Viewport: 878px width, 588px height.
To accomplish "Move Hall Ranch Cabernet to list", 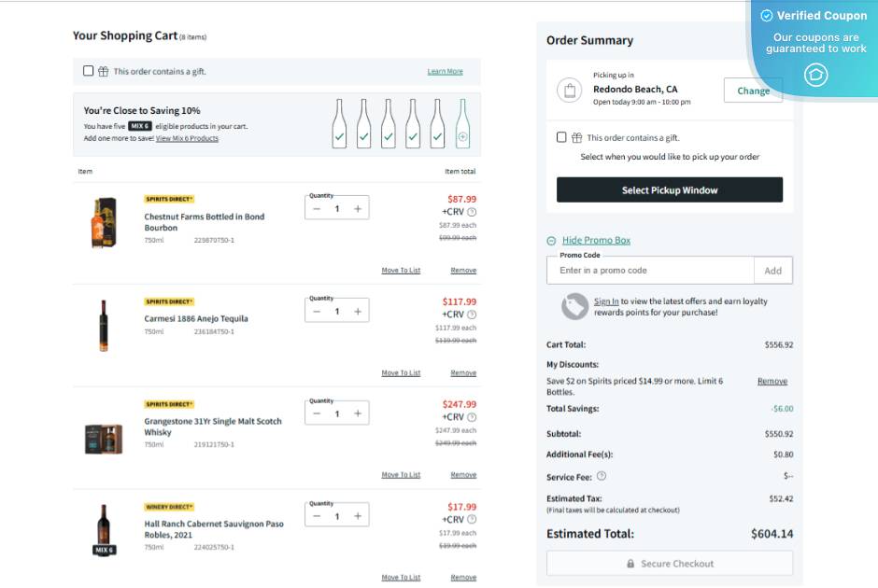I will point(401,578).
